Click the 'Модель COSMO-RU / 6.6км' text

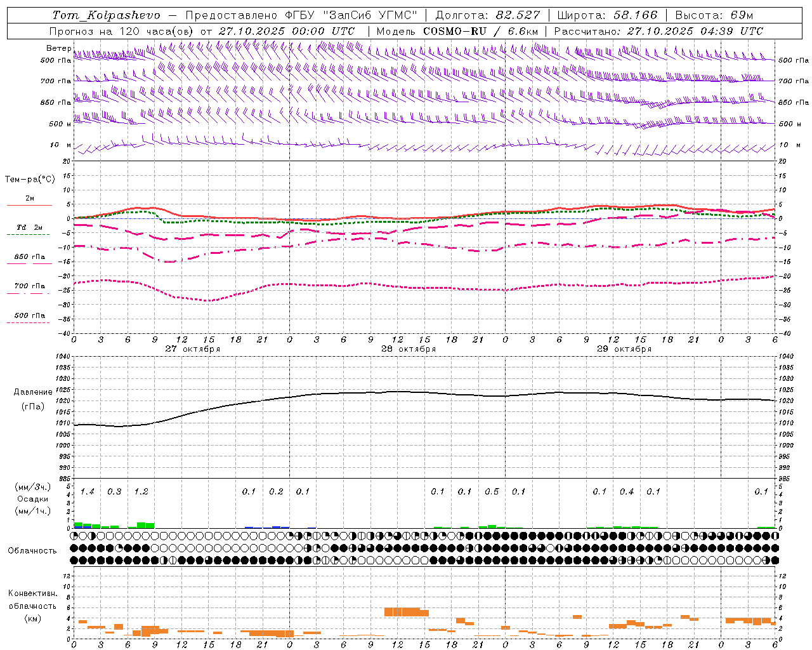(x=457, y=31)
